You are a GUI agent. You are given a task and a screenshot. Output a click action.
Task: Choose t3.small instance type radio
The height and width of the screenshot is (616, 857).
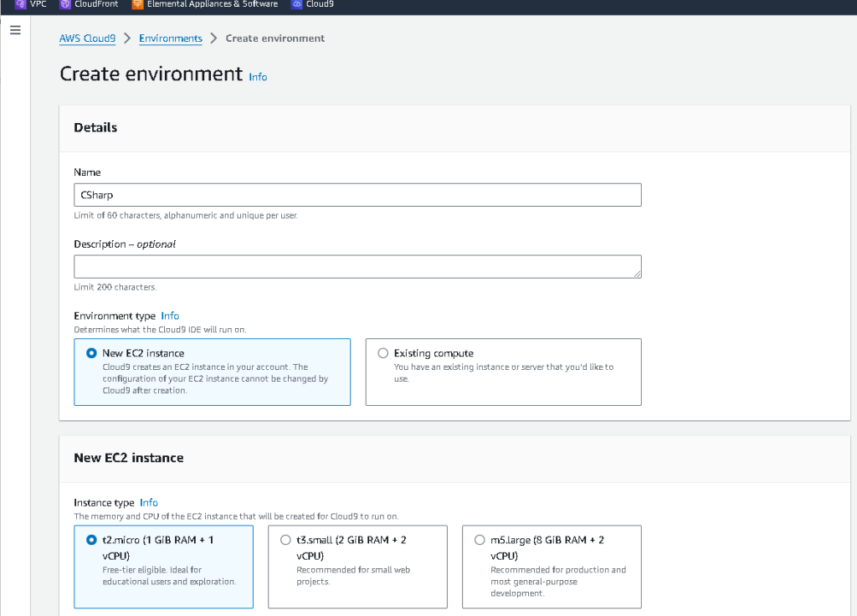[x=285, y=540]
